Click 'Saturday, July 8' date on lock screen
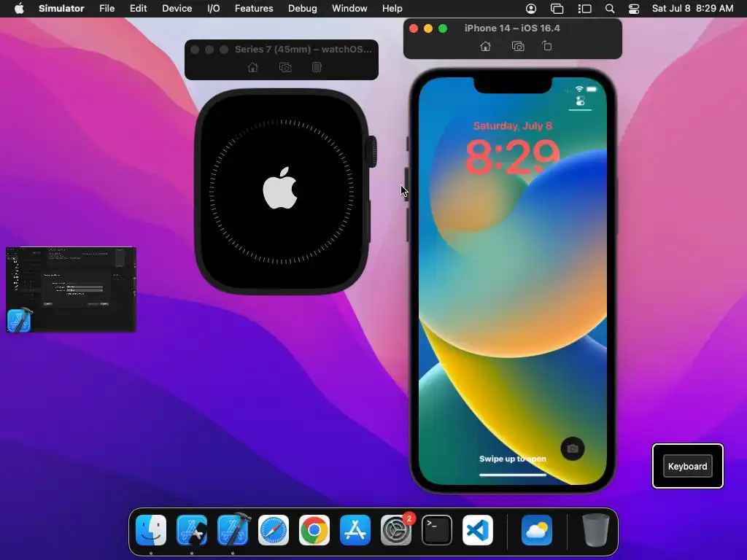The image size is (747, 560). (513, 125)
